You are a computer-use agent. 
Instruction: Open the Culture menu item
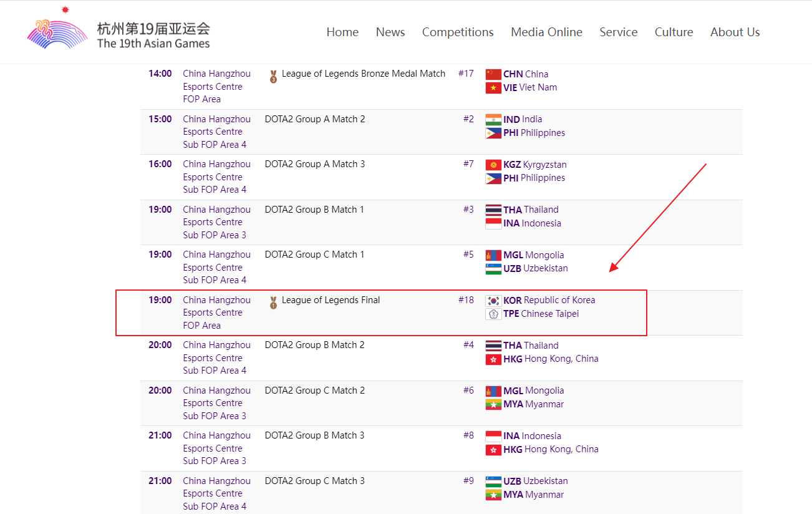pyautogui.click(x=674, y=32)
